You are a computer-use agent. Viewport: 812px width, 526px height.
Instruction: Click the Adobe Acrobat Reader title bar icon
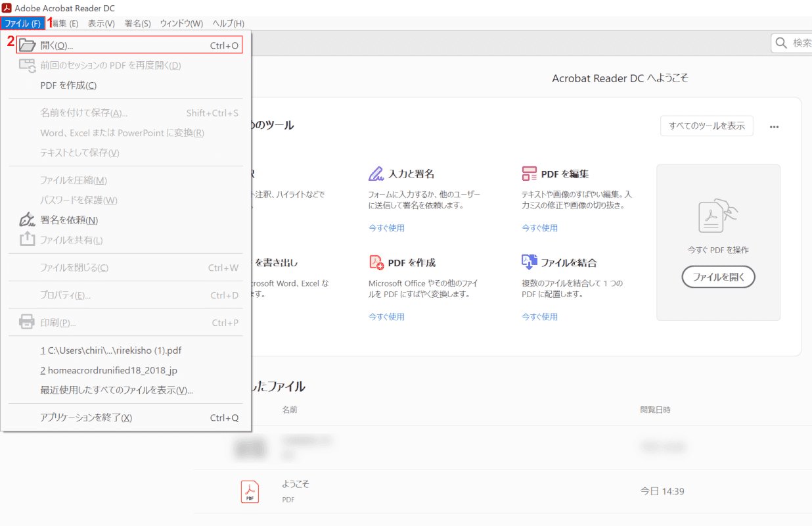7,7
